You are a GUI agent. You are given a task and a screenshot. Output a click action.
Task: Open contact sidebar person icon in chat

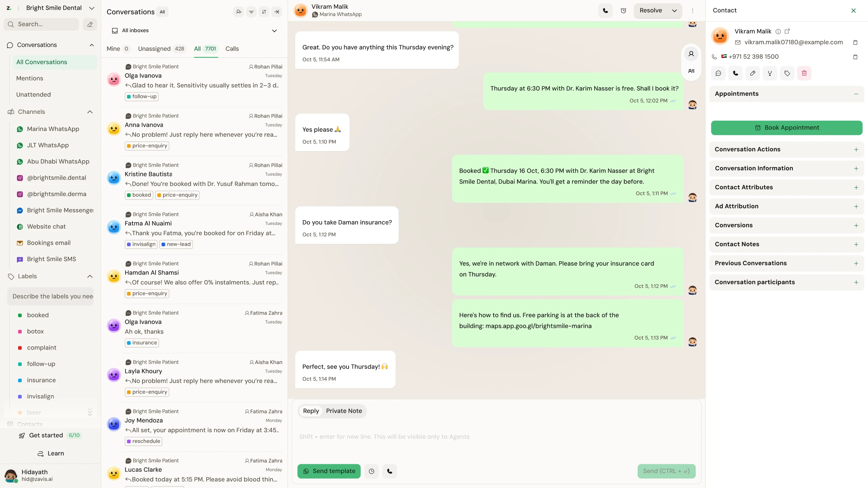coord(691,54)
